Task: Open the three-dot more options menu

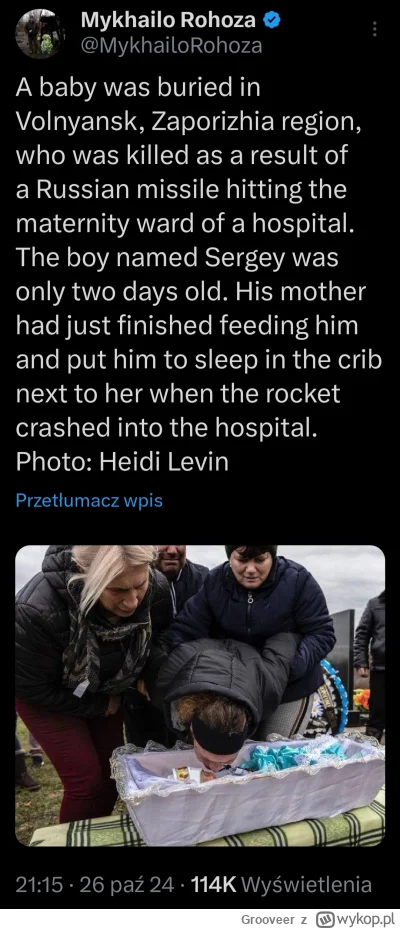Action: click(374, 28)
